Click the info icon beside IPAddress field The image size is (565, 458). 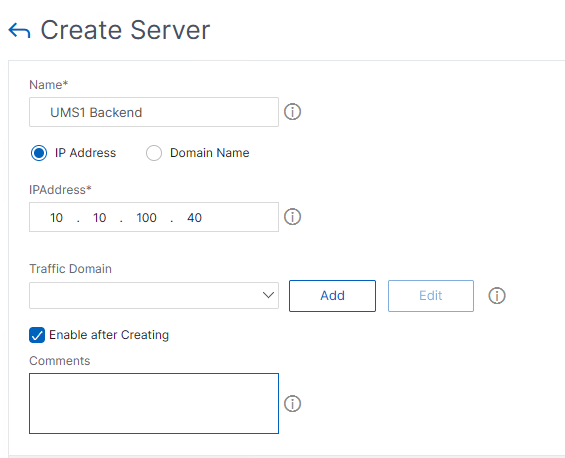pyautogui.click(x=292, y=217)
